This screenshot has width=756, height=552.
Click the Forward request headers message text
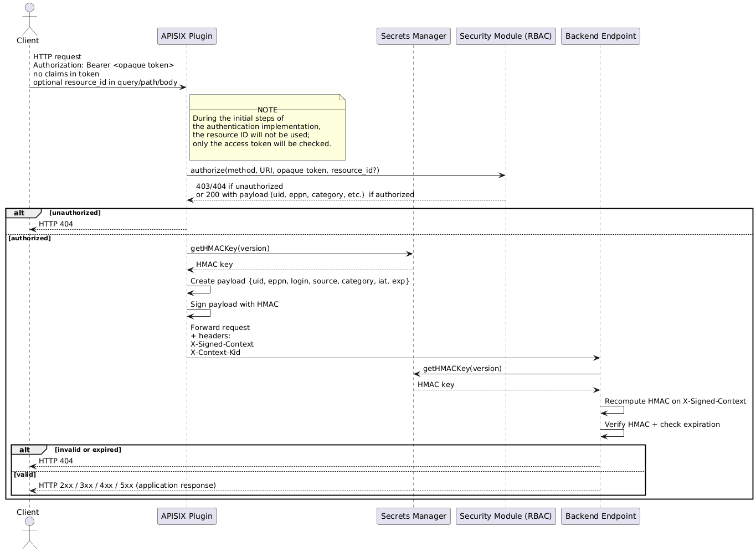[222, 339]
